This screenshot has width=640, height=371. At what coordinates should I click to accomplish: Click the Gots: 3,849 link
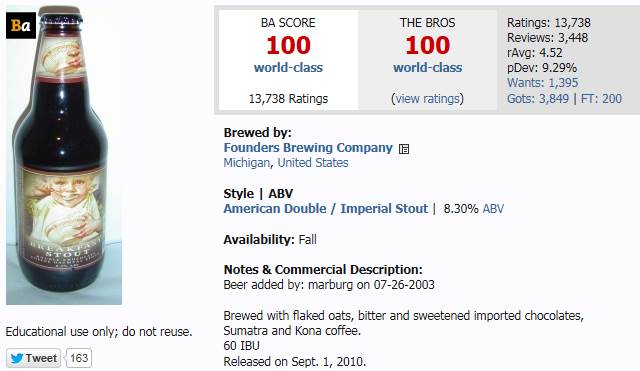pyautogui.click(x=538, y=99)
